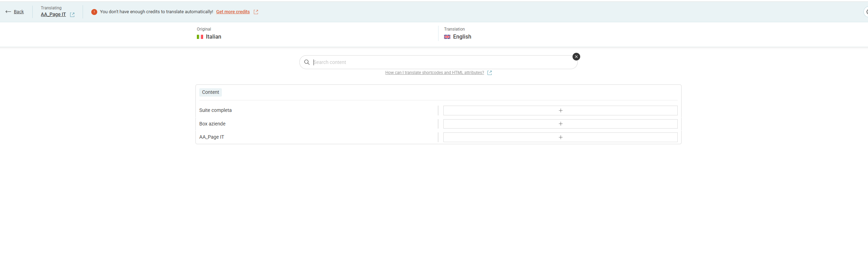Click the Suite completa original text
Screen dimensions: 868x278
pyautogui.click(x=215, y=110)
